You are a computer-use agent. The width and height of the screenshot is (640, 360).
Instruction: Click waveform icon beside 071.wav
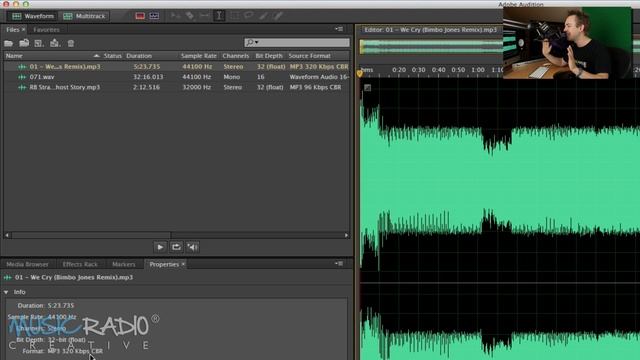[x=22, y=77]
